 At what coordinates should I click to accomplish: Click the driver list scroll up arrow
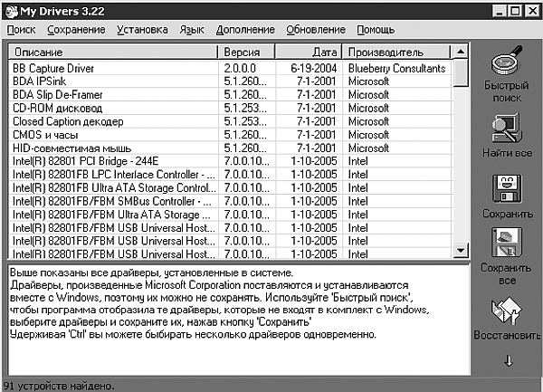coord(461,52)
